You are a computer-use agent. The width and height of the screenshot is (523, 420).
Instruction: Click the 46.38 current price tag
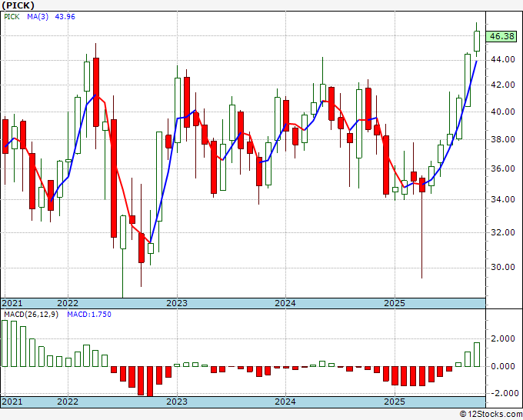(x=501, y=36)
